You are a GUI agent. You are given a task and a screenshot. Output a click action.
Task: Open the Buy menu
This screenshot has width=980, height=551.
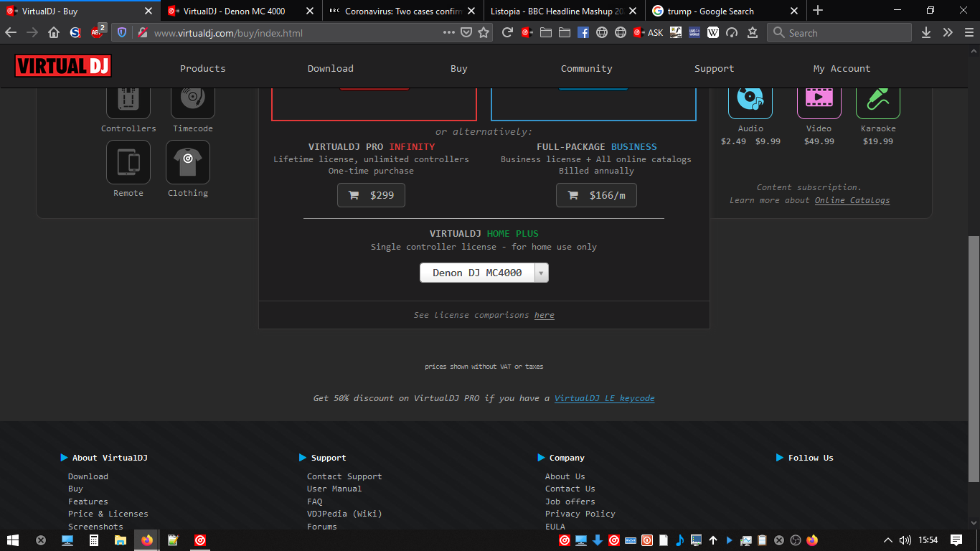459,69
